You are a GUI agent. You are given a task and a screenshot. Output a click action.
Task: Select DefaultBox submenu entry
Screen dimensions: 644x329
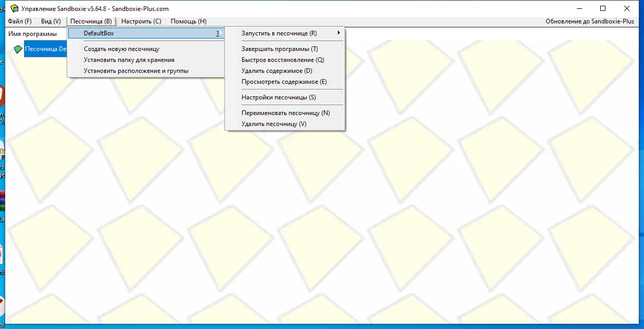tap(146, 33)
